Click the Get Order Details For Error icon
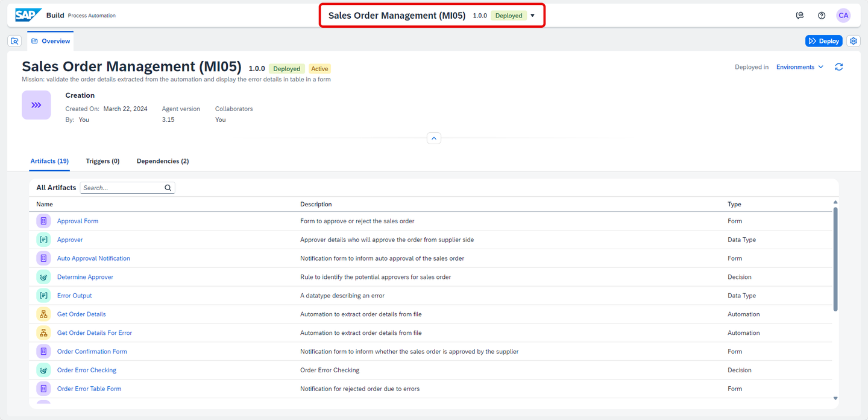 pos(43,333)
